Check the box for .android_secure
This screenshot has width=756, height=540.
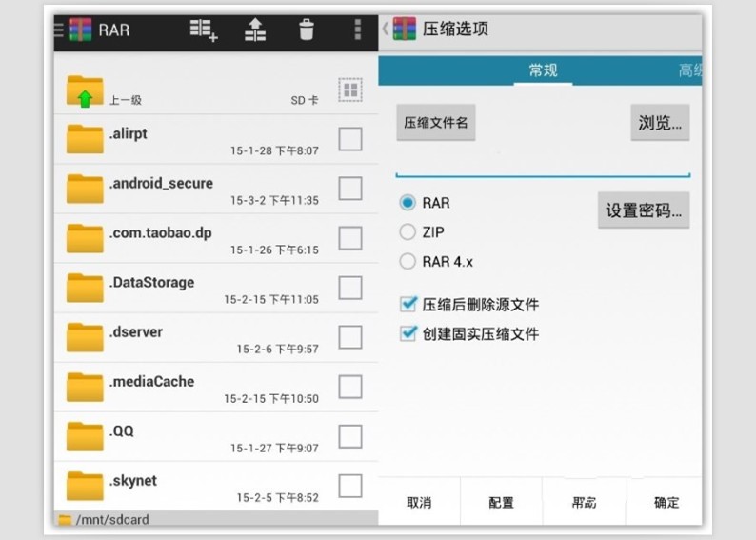tap(350, 189)
